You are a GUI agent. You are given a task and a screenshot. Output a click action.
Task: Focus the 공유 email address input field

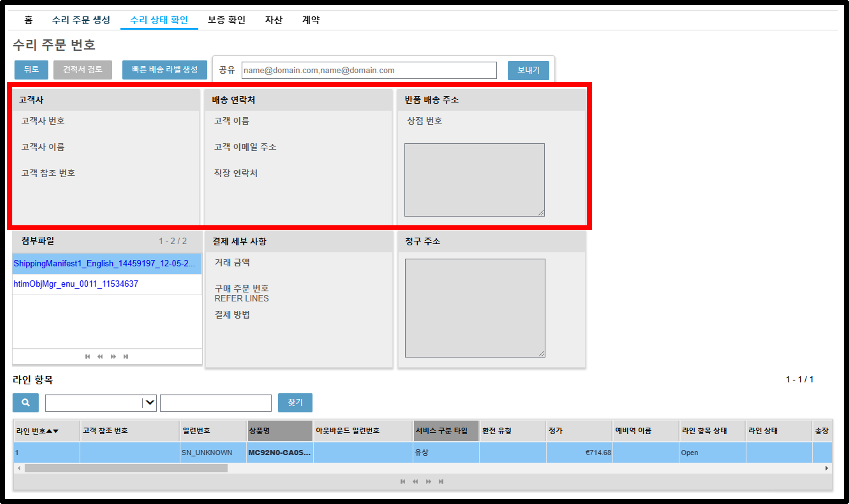(369, 70)
